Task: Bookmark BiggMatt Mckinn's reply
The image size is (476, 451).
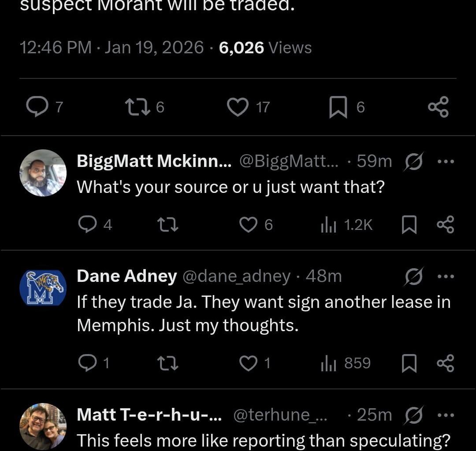Action: (409, 225)
